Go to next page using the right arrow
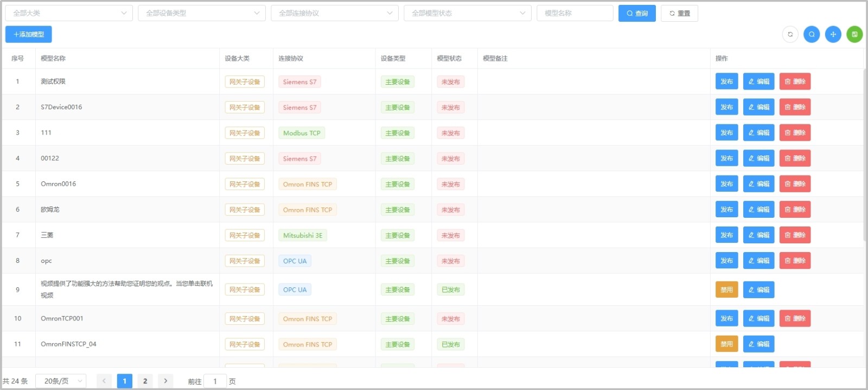Viewport: 868px width, 390px height. pos(165,381)
